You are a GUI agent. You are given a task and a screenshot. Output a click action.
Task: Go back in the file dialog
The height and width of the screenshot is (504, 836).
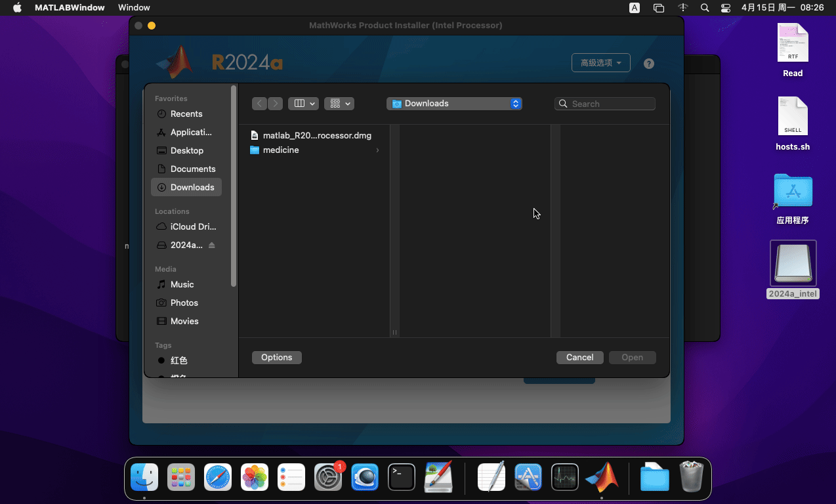260,104
